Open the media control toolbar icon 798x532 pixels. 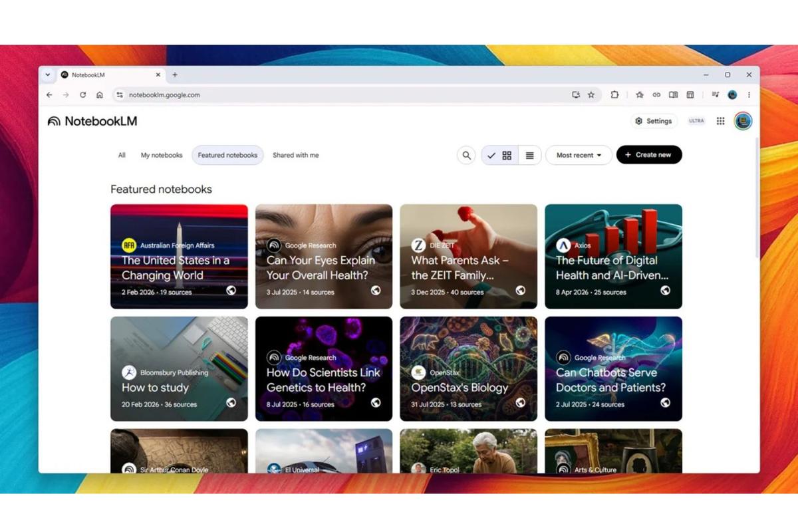[715, 95]
